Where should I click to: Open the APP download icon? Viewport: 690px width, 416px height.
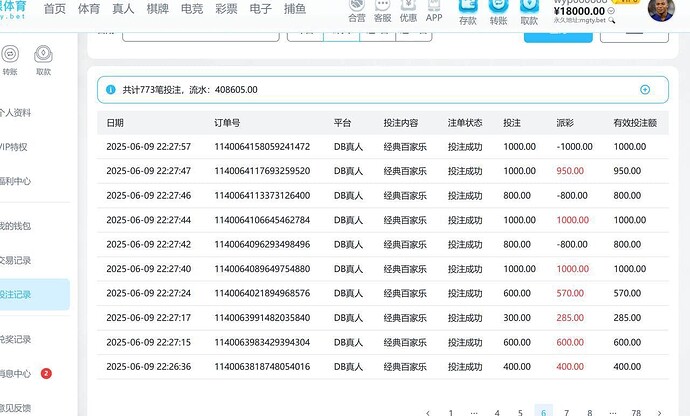pos(434,10)
